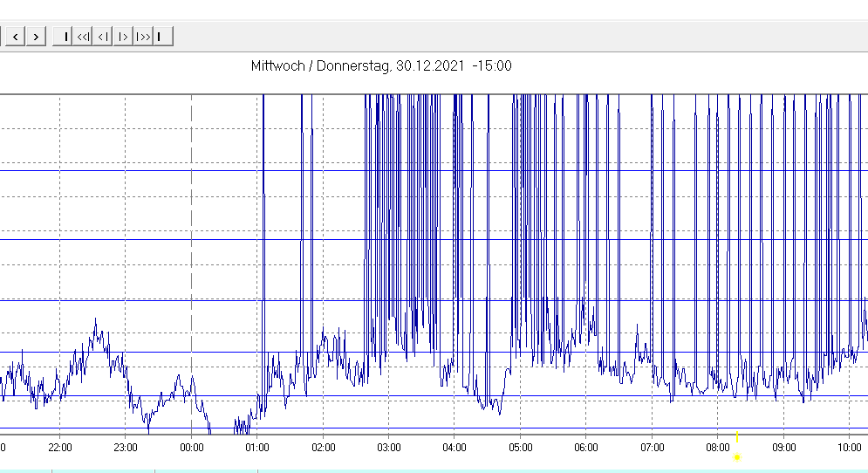The image size is (868, 473).
Task: Click the 00:00 time axis label
Action: [x=191, y=448]
